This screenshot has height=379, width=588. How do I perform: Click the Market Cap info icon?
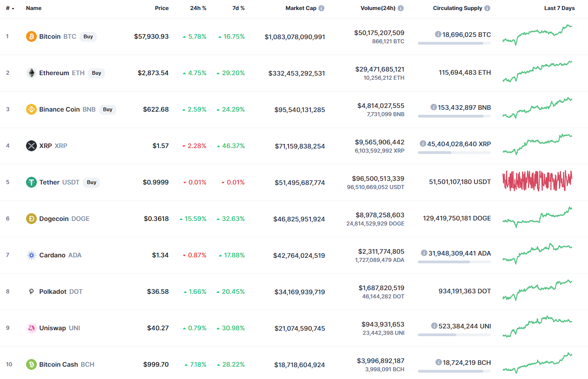tap(321, 8)
